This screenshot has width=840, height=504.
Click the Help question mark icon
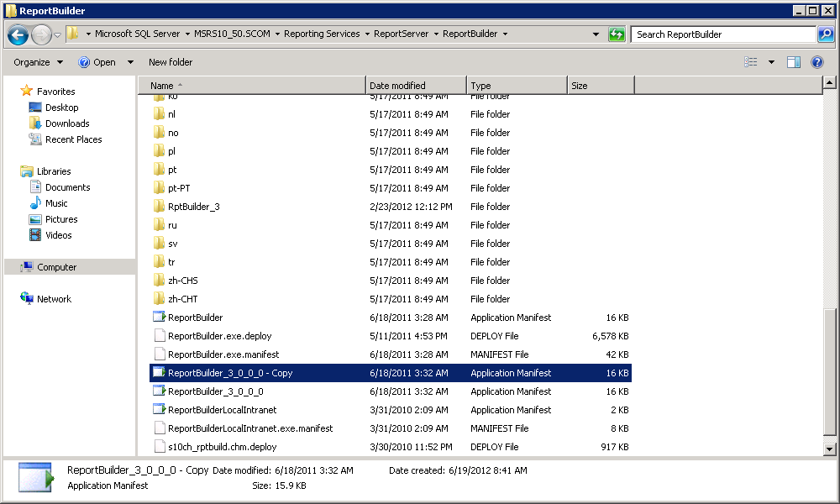coord(817,62)
